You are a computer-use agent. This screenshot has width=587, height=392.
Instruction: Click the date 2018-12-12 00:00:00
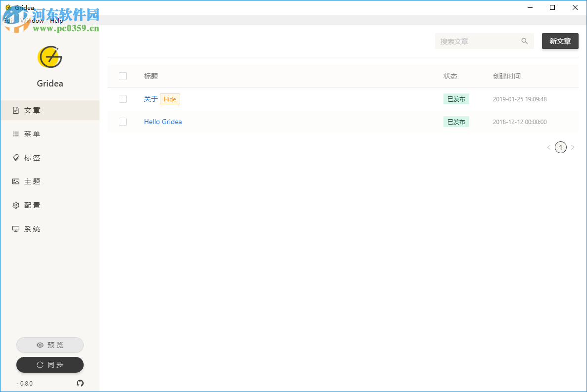click(x=520, y=122)
